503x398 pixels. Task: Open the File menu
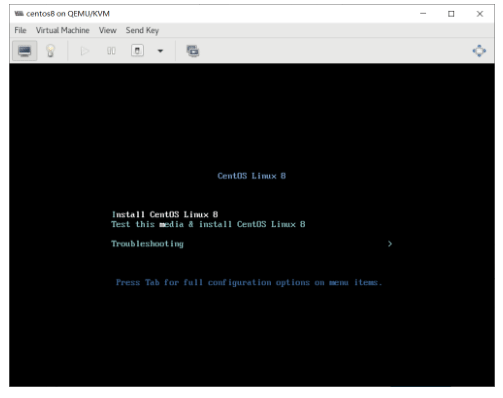pyautogui.click(x=20, y=30)
